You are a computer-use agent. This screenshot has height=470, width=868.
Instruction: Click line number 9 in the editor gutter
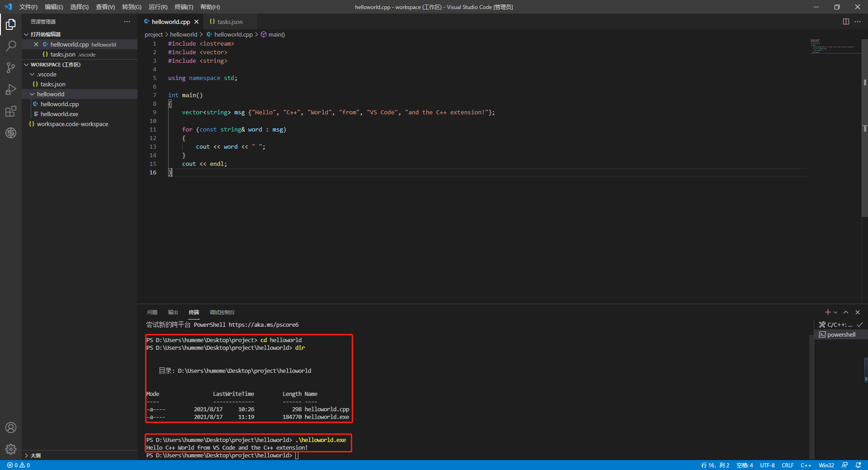155,113
